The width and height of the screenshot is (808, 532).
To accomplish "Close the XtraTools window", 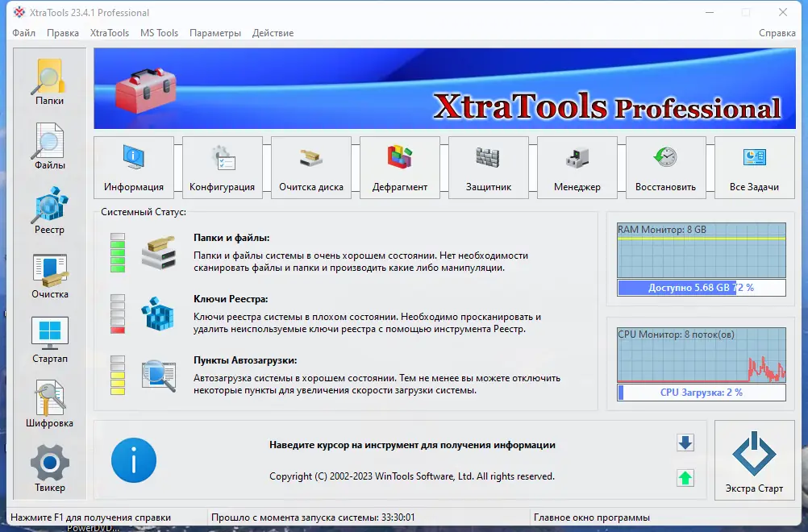I will (x=783, y=12).
